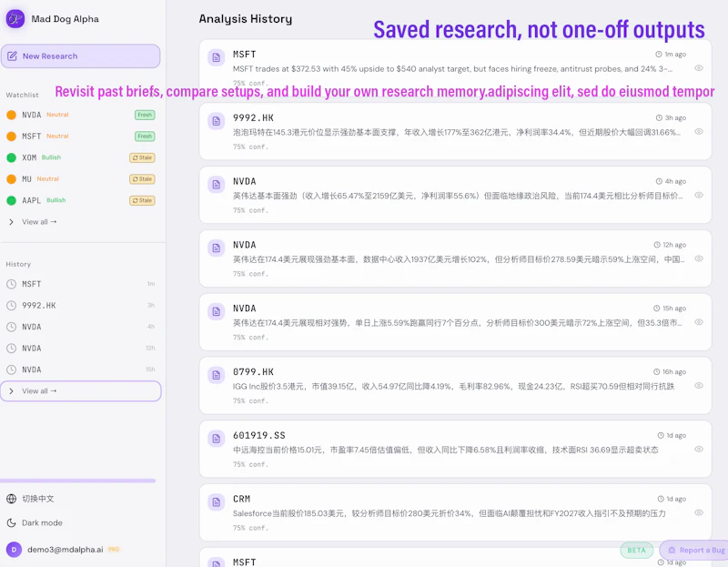This screenshot has height=567, width=728.
Task: Open the NVDA 4h history entry in sidebar
Action: point(80,327)
